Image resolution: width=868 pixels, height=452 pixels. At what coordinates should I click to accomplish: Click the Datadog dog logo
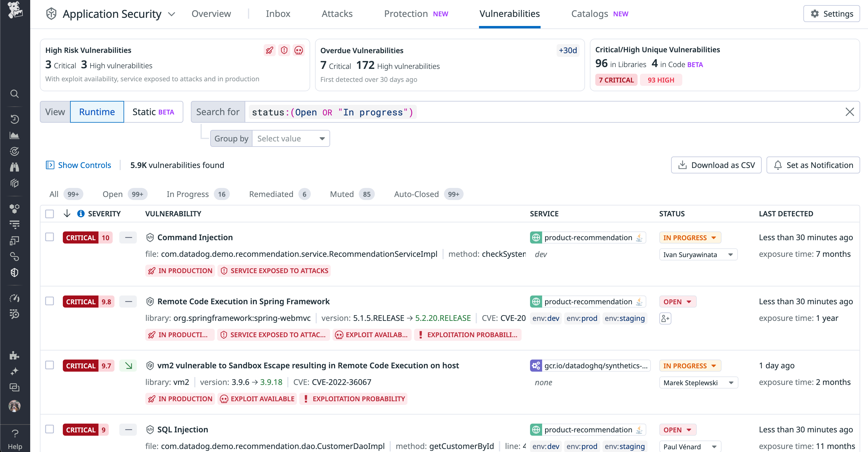pos(14,10)
